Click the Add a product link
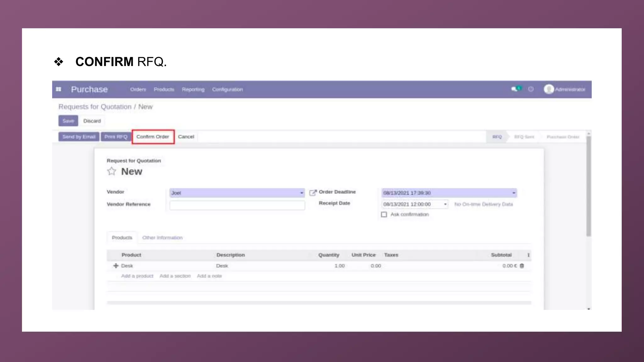This screenshot has width=644, height=362. [x=137, y=276]
